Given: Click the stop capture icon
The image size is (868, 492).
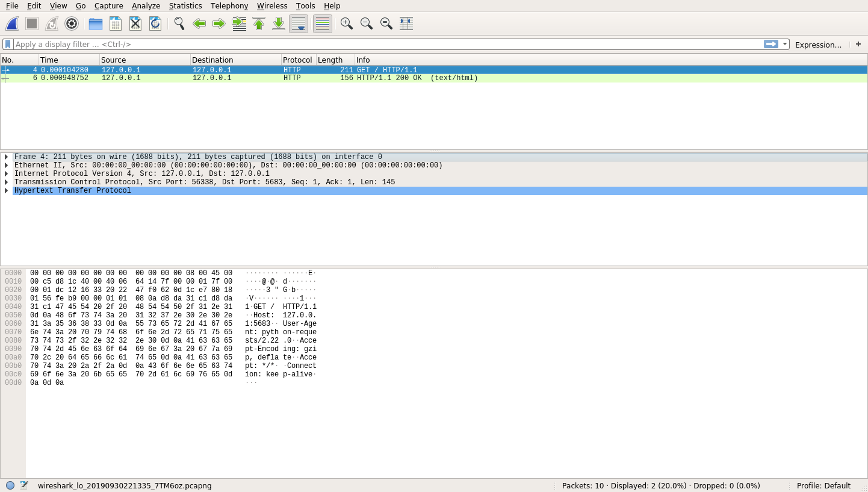Looking at the screenshot, I should (31, 23).
